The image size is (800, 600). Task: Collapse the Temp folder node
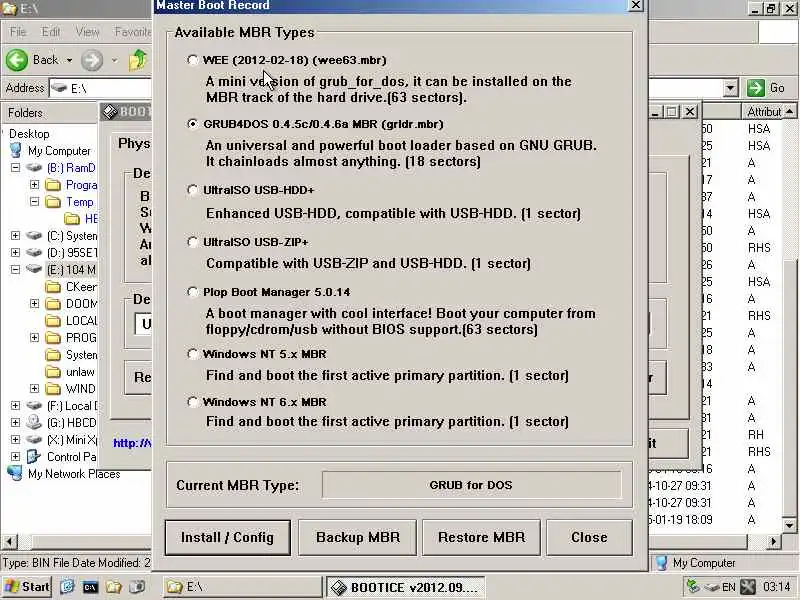coord(34,202)
